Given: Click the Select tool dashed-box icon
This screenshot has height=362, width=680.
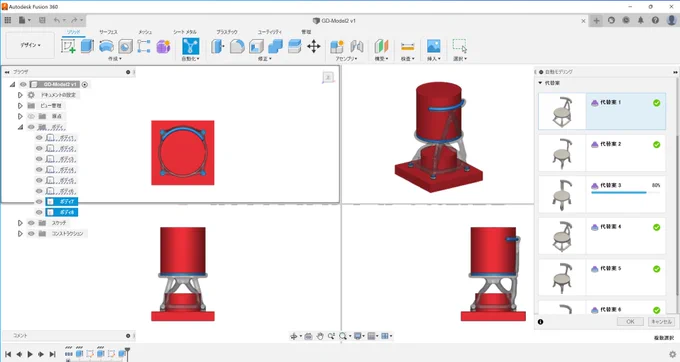Looking at the screenshot, I should 460,46.
